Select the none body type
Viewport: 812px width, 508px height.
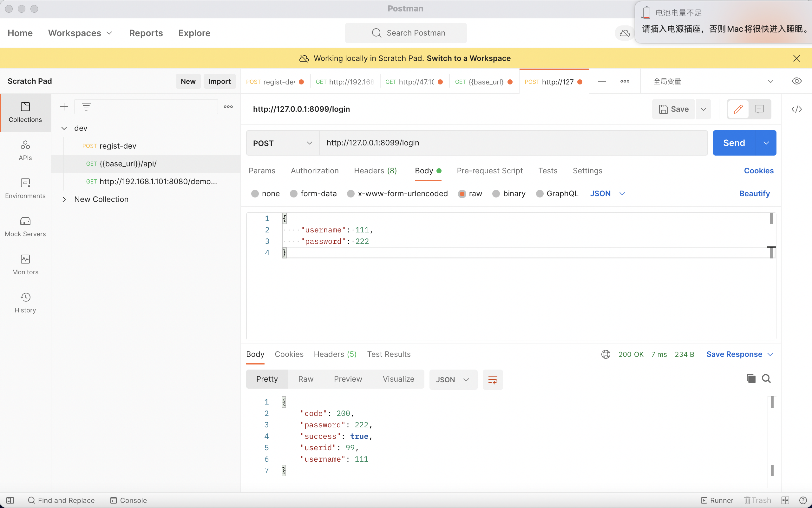255,194
